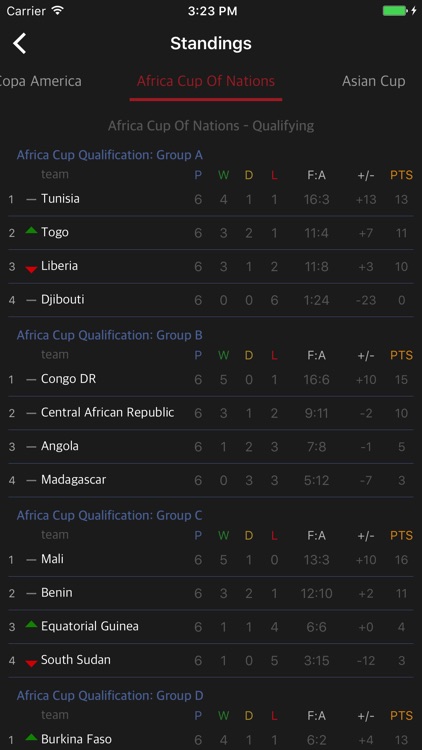Screen dimensions: 422x750
Task: Click the PTS column header in Group A
Action: pos(401,176)
